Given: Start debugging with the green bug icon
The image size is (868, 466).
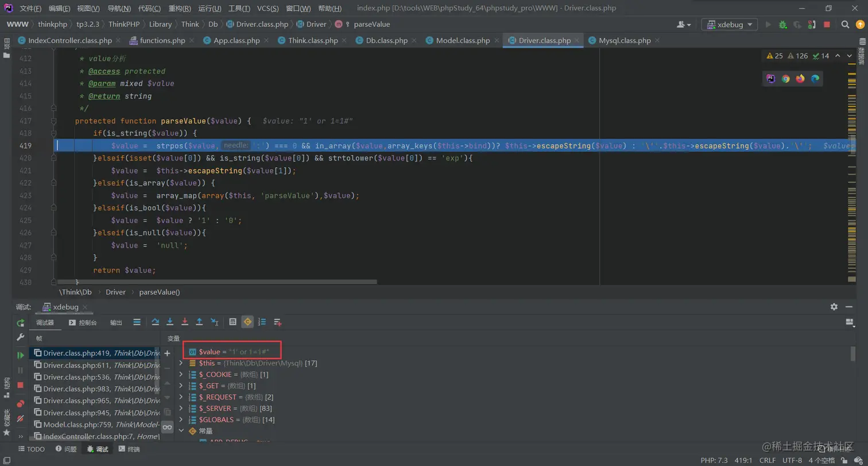Looking at the screenshot, I should [x=782, y=25].
